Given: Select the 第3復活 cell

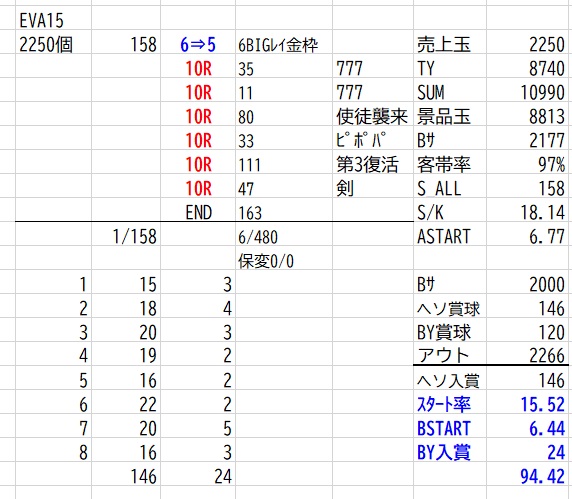Looking at the screenshot, I should point(372,165).
